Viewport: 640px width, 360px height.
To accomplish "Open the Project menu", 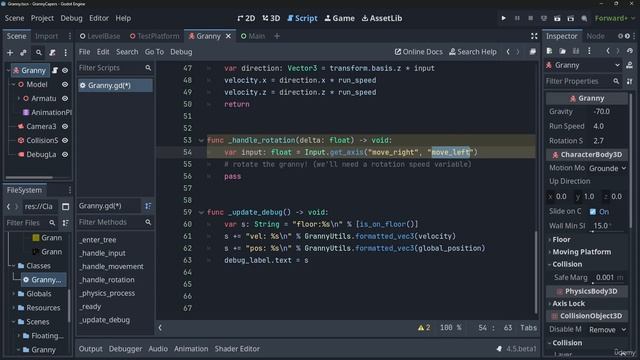I will [42, 18].
